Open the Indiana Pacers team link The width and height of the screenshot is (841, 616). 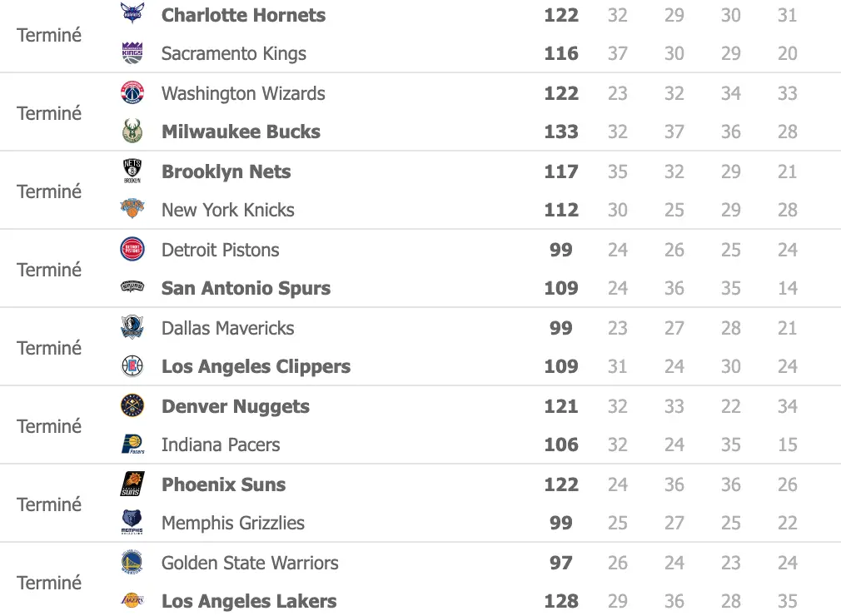(221, 445)
